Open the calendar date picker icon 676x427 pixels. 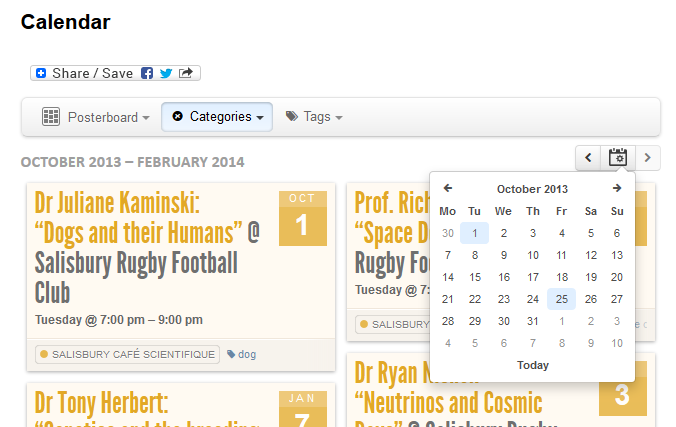click(x=618, y=157)
